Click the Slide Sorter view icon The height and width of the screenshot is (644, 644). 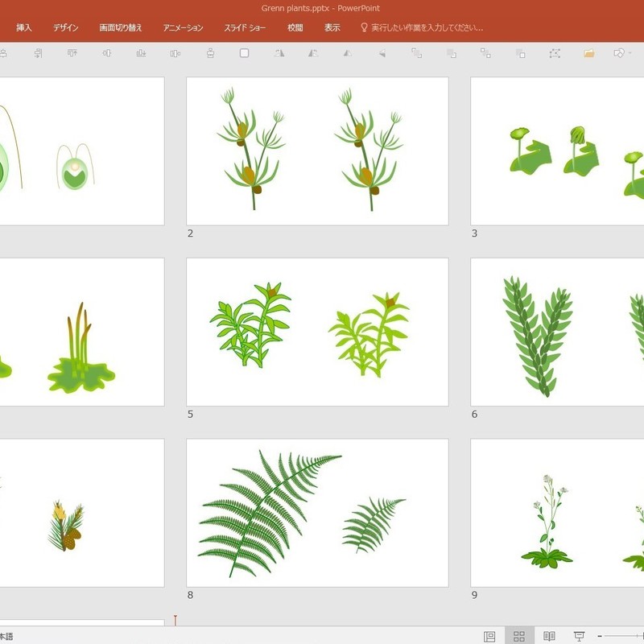tap(519, 636)
